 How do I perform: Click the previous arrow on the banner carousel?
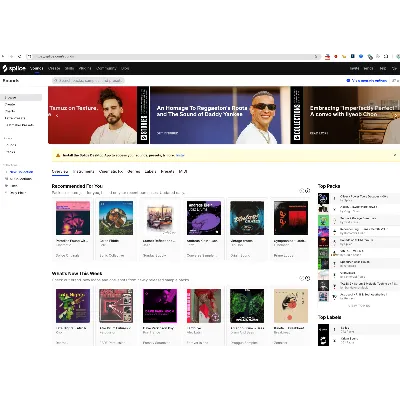[x=57, y=115]
